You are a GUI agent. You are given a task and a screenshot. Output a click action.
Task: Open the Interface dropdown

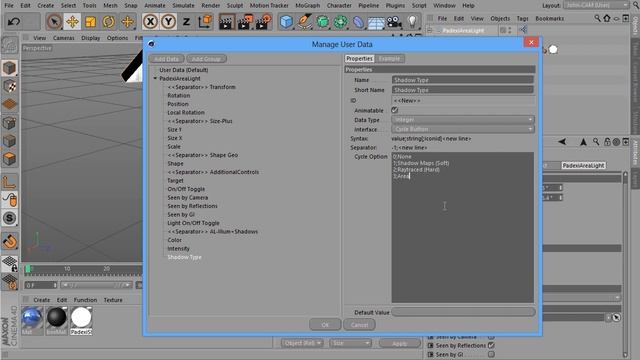[463, 129]
